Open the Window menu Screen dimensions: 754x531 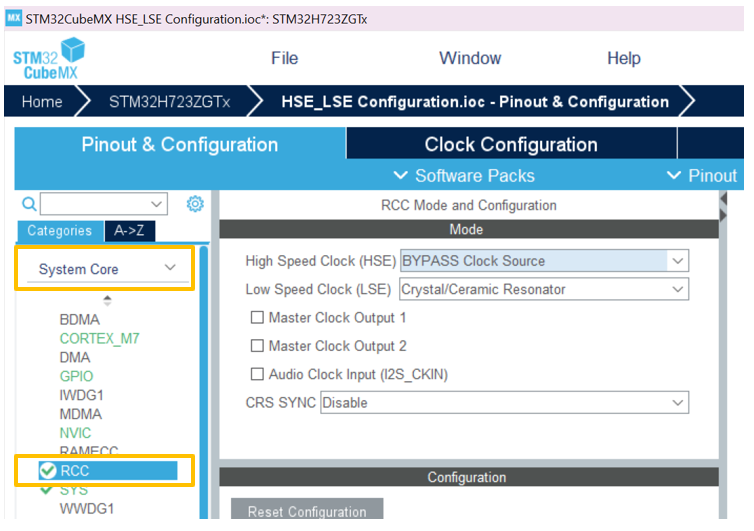click(470, 58)
